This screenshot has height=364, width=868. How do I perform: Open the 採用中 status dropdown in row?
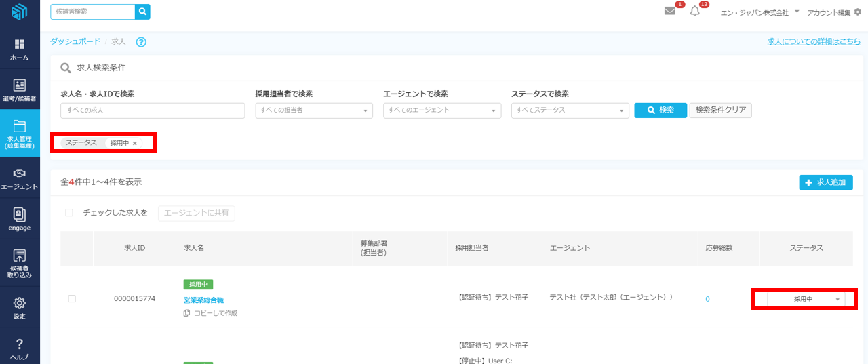pyautogui.click(x=805, y=299)
